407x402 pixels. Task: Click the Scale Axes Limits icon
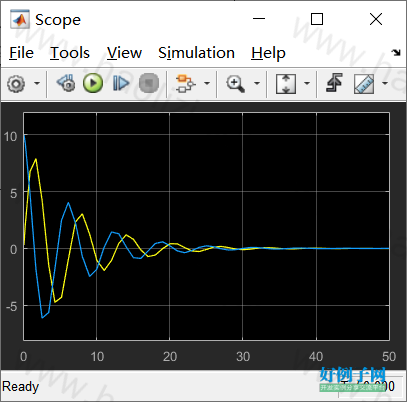tap(286, 83)
